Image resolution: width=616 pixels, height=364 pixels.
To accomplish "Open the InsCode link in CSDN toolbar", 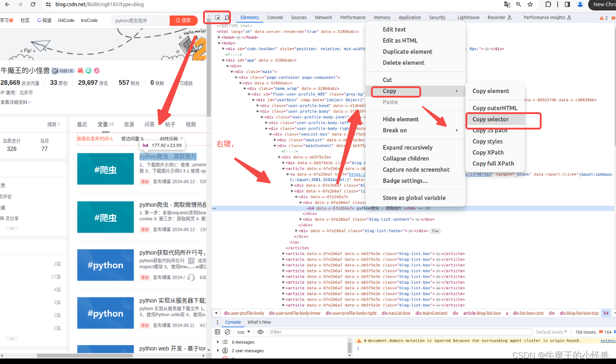I will (x=89, y=21).
